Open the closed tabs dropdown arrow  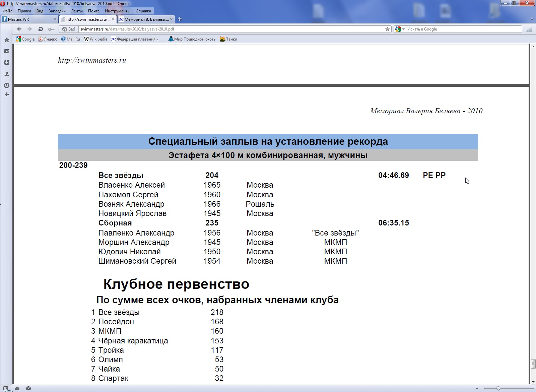(x=532, y=19)
